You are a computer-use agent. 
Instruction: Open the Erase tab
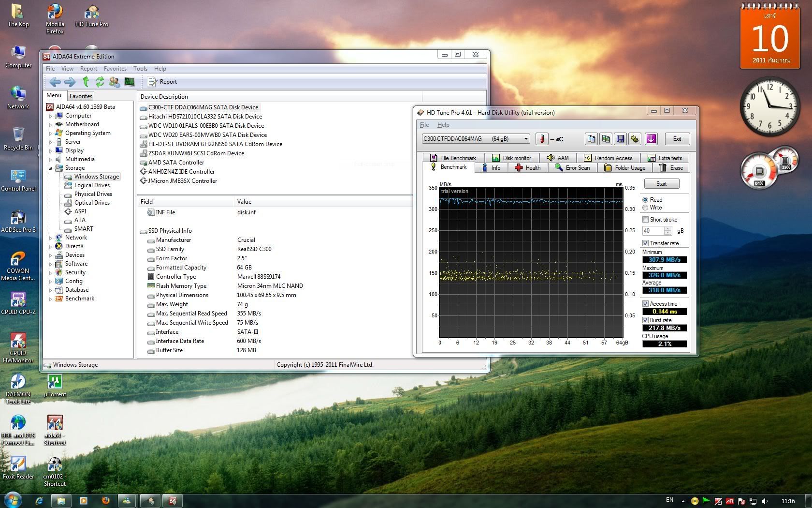pyautogui.click(x=671, y=168)
